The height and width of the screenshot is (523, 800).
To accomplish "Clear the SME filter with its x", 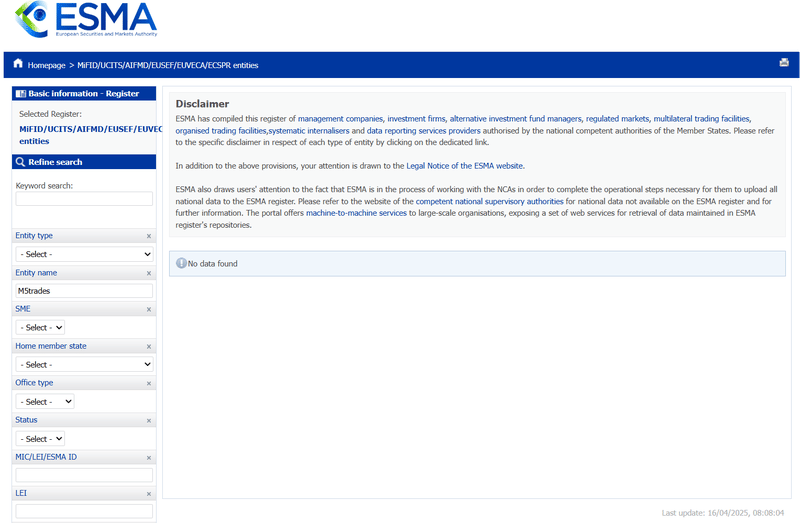I will [149, 309].
